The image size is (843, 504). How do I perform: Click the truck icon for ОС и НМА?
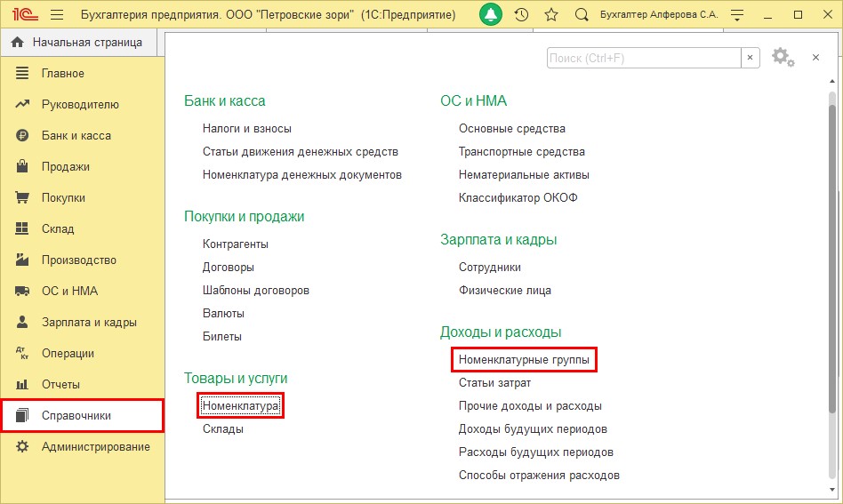click(22, 291)
